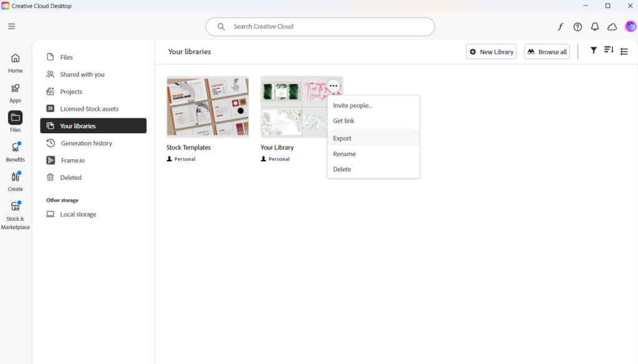Click Personal label under Your Library
The height and width of the screenshot is (364, 638).
(x=279, y=159)
